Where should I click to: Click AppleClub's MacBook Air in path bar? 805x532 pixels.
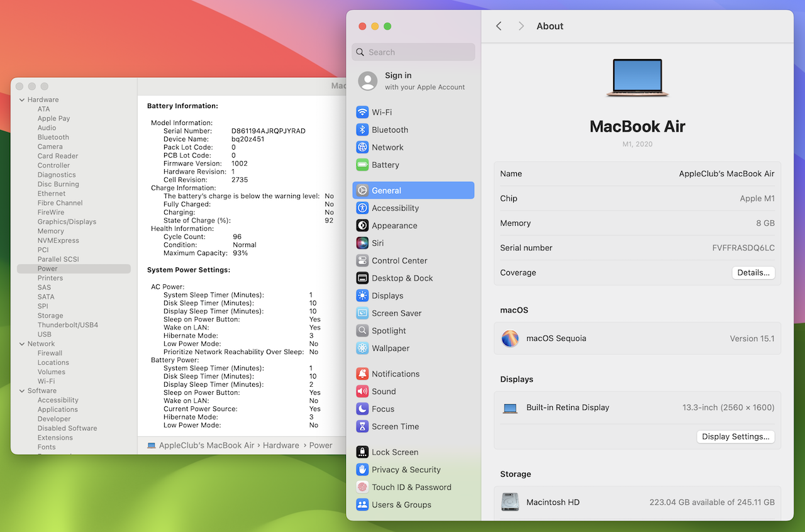tap(206, 445)
